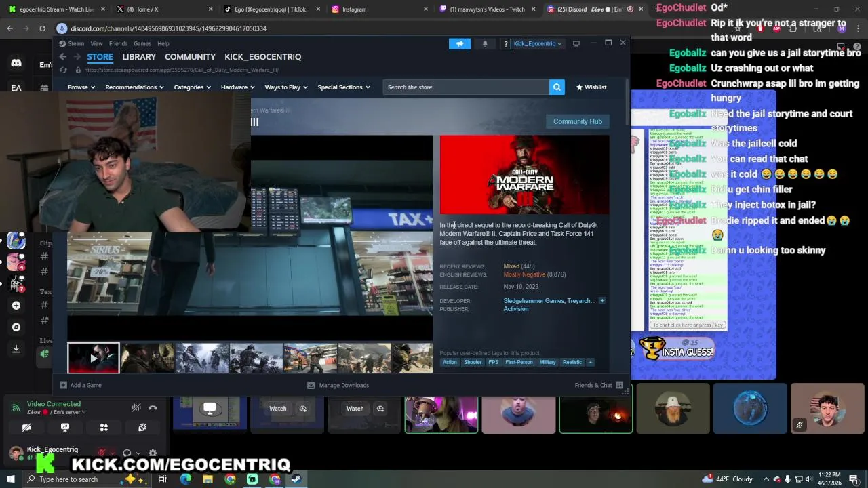868x488 pixels.
Task: Click the Steam announcements megaphone icon
Action: coord(459,43)
